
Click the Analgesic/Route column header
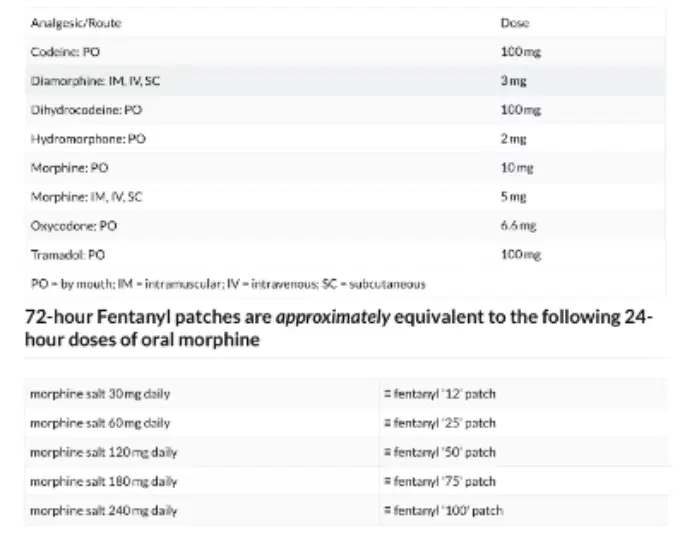coord(76,23)
